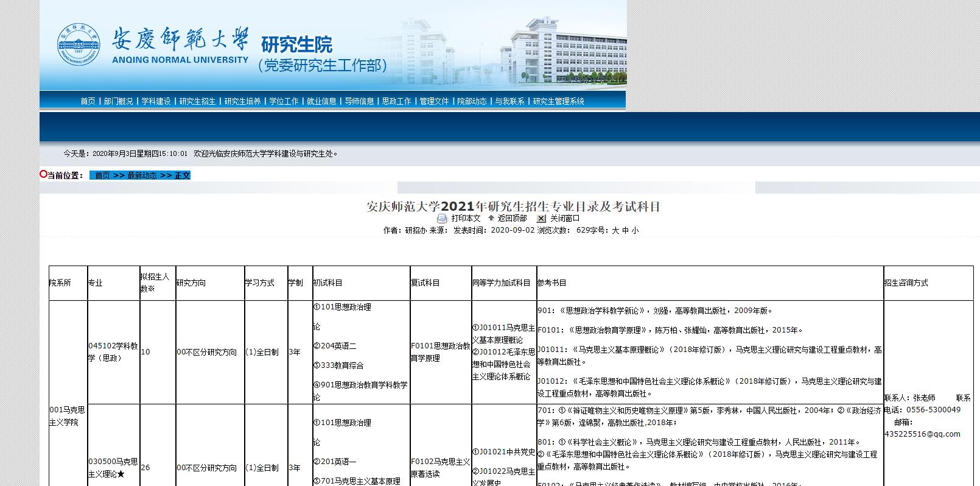Open the 就业信息 navigation item
This screenshot has height=486, width=980.
[321, 102]
